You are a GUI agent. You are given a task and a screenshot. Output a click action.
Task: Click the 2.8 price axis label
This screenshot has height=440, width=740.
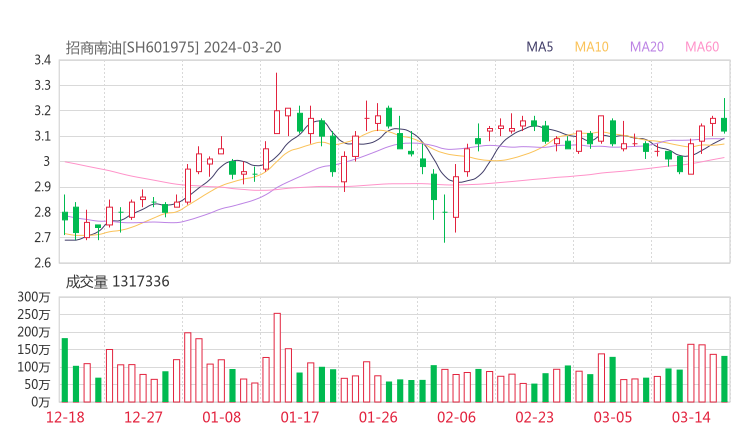pyautogui.click(x=42, y=212)
